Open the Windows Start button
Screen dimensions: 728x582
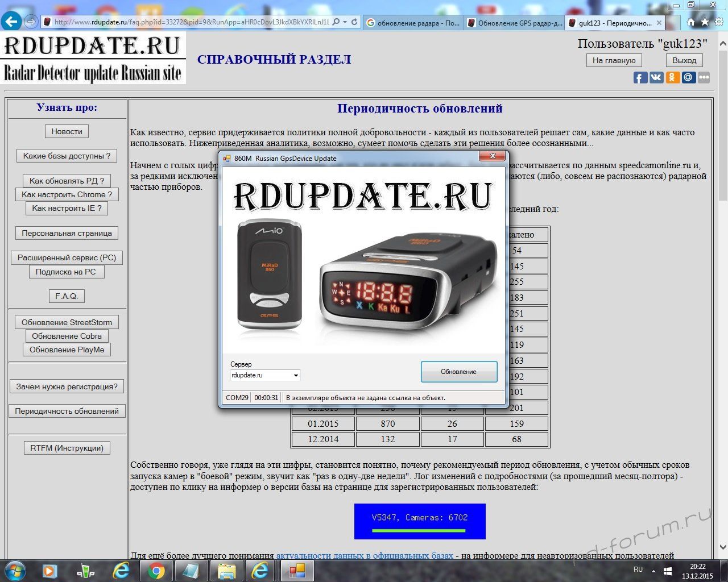(x=15, y=570)
